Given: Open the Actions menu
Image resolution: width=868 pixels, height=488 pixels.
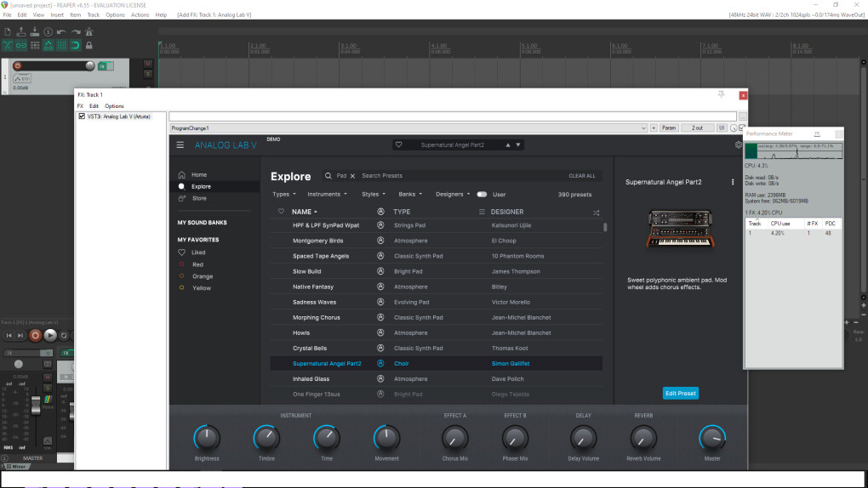Looking at the screenshot, I should pos(140,15).
